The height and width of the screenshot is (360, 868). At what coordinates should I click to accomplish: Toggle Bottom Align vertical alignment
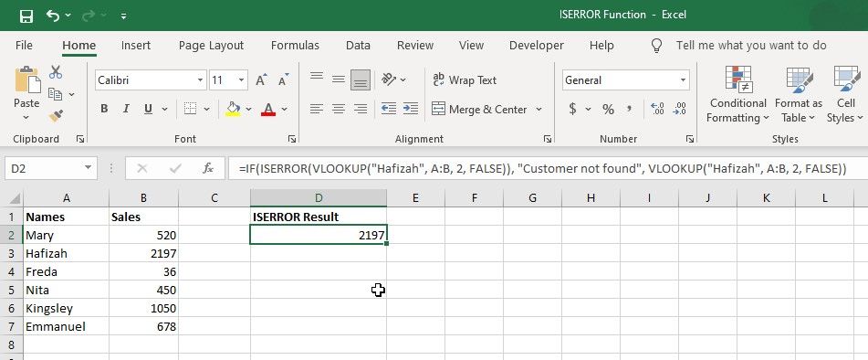coord(361,80)
